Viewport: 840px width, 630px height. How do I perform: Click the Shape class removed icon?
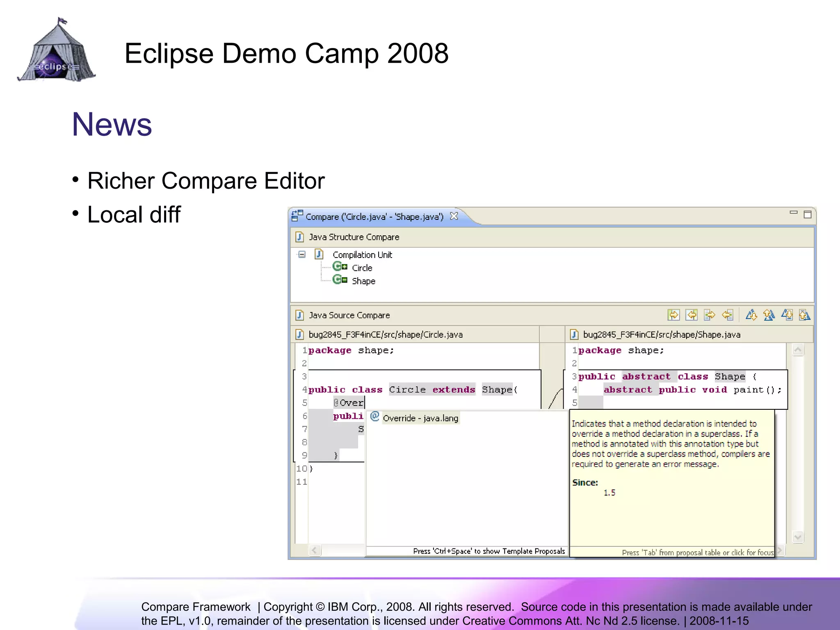tap(340, 280)
